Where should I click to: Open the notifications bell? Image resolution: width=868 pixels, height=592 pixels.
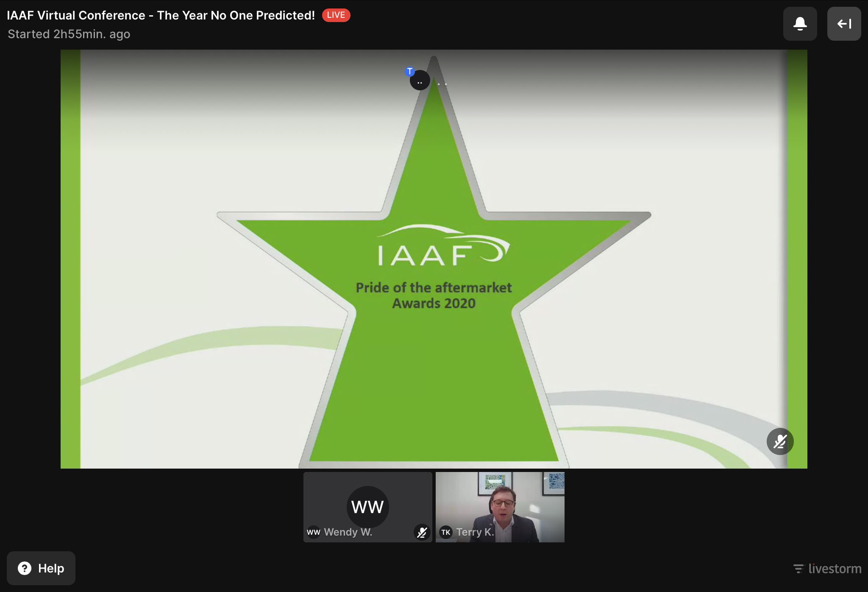pyautogui.click(x=800, y=24)
